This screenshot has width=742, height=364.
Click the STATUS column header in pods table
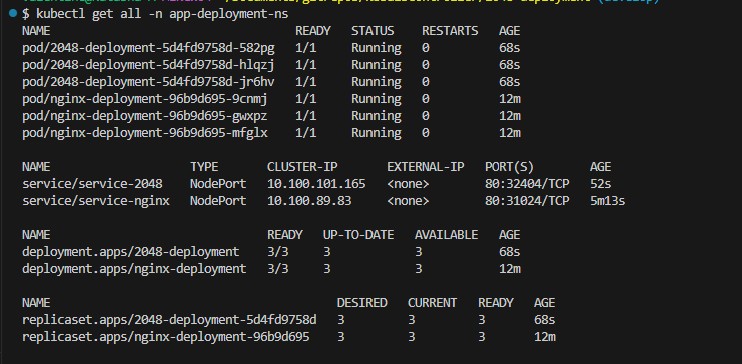coord(372,31)
